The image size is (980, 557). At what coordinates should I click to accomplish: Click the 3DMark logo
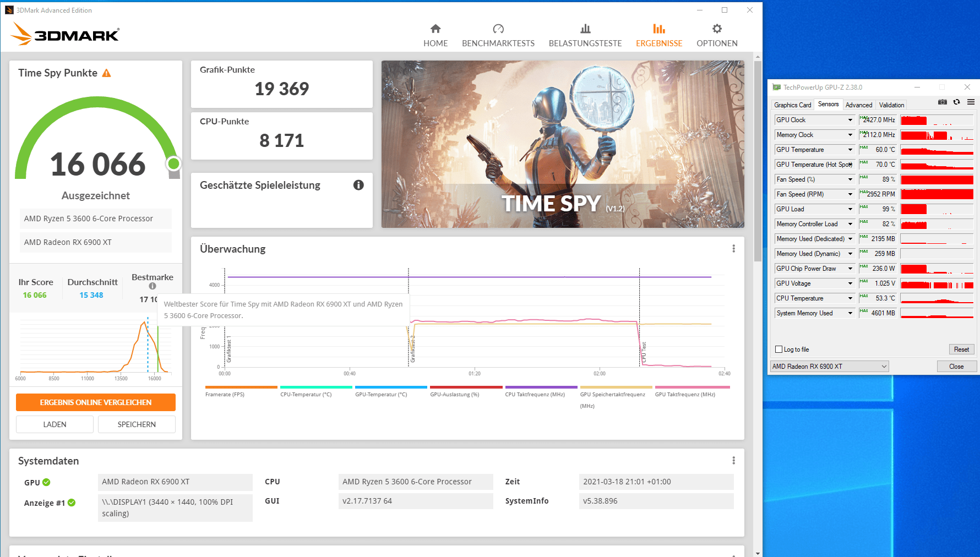pos(65,34)
